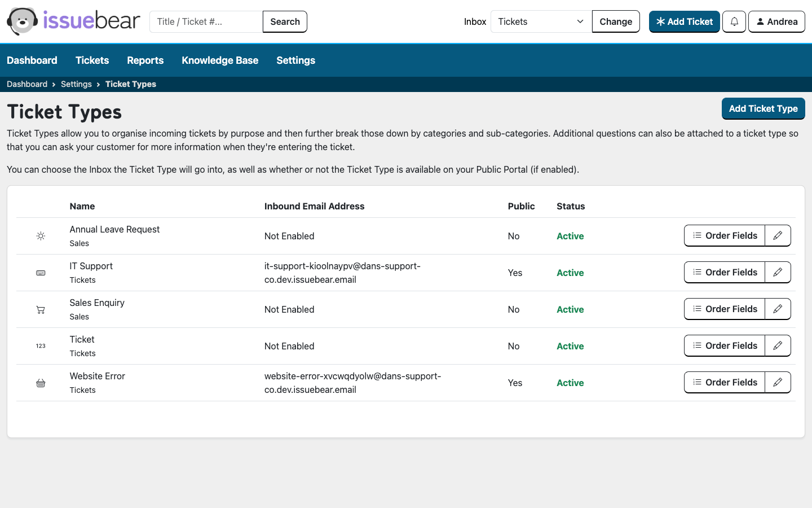
Task: Click the Add Ticket Type button
Action: (x=763, y=108)
